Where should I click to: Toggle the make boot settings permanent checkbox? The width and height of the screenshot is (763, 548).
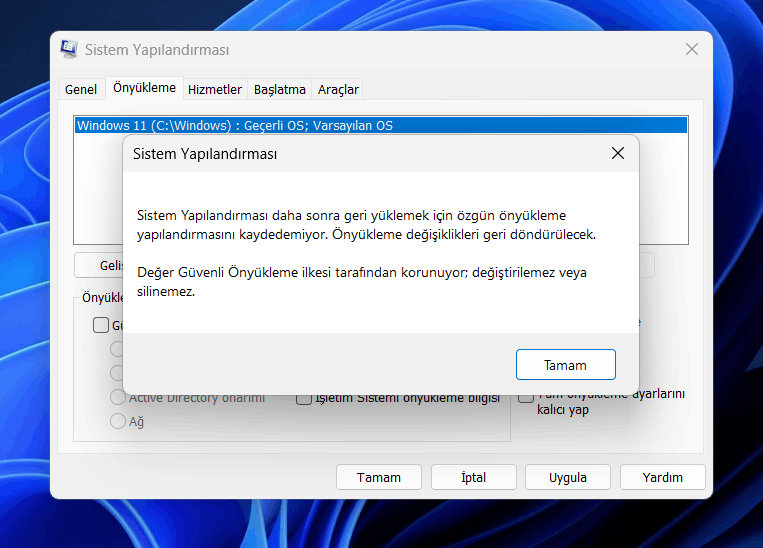coord(526,397)
